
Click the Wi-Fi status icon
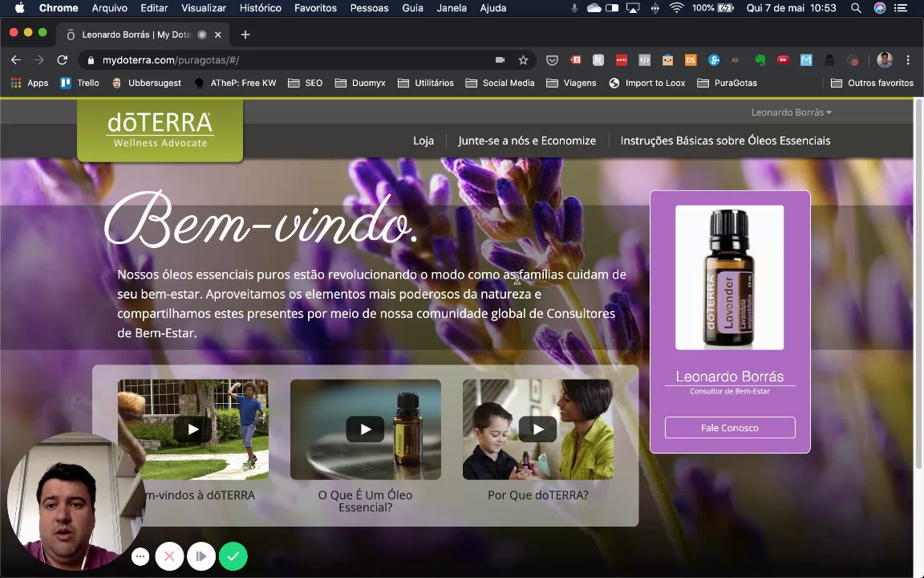coord(676,8)
